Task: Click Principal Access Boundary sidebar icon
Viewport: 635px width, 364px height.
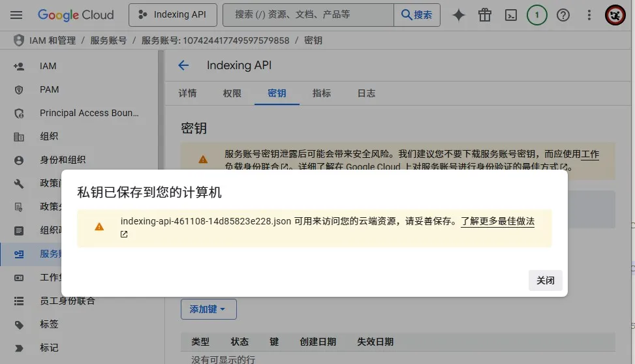Action: click(x=19, y=114)
